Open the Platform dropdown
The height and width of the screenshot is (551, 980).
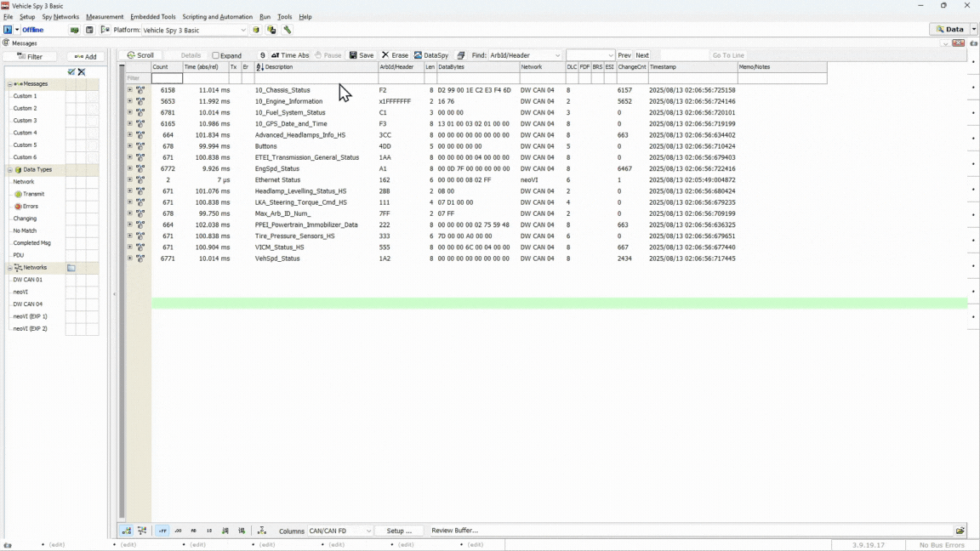(x=242, y=30)
